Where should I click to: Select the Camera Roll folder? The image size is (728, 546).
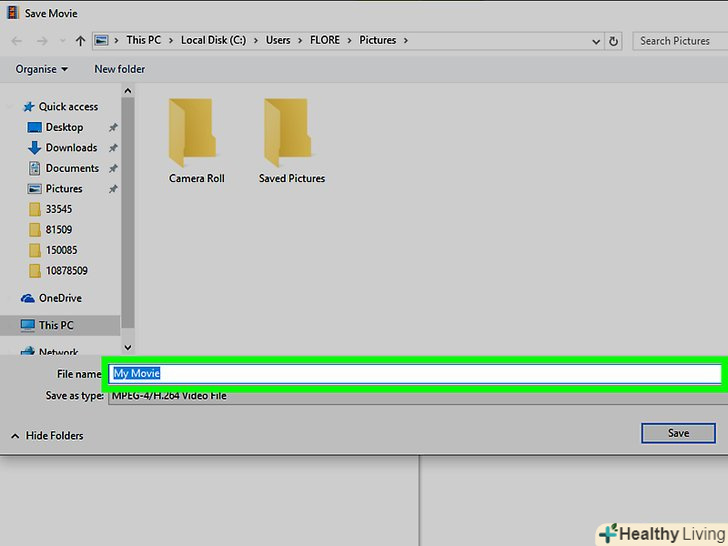click(x=196, y=141)
